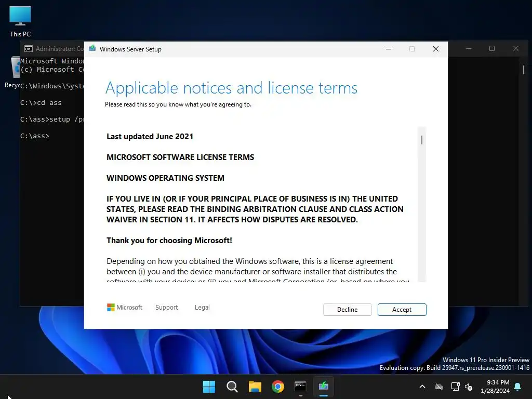Click the last 'C:\ass>' prompt line
The height and width of the screenshot is (399, 532).
click(x=35, y=136)
